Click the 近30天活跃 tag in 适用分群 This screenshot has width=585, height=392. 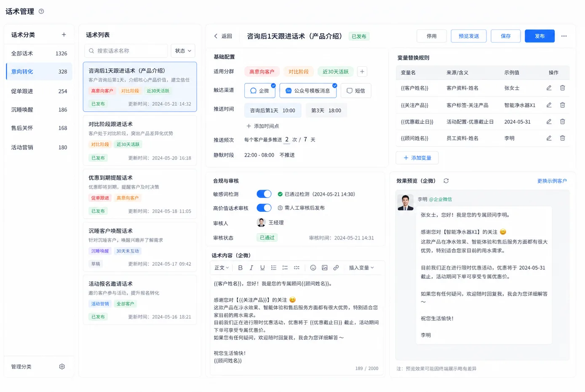(336, 72)
